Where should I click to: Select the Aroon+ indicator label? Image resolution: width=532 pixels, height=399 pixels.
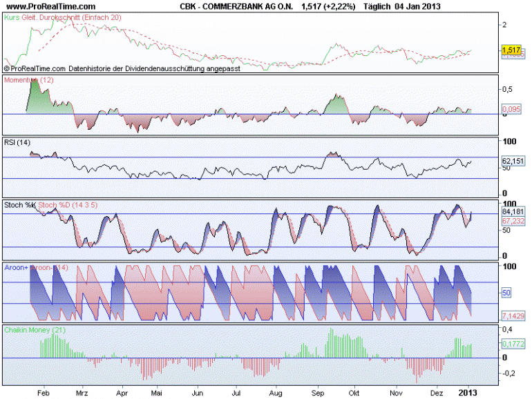(x=17, y=267)
